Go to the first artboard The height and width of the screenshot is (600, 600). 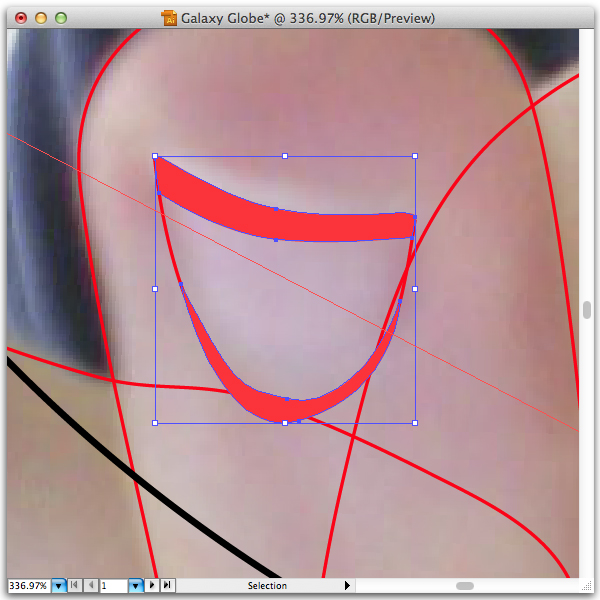point(75,585)
